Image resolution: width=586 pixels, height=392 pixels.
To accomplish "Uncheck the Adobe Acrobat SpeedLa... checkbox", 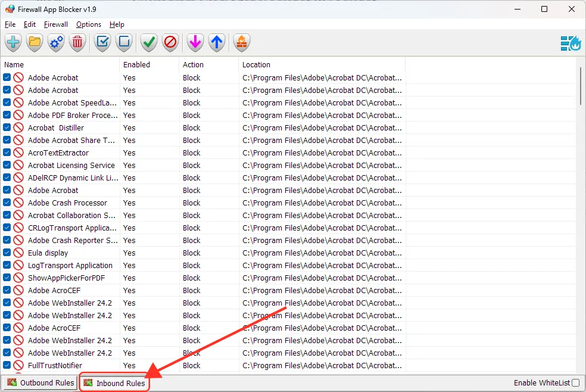I will 7,102.
